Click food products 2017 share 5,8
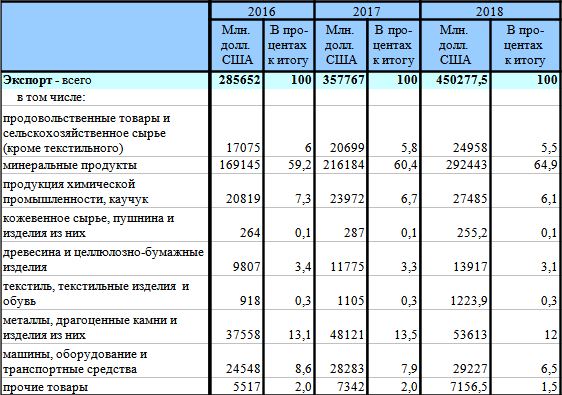 pyautogui.click(x=409, y=148)
